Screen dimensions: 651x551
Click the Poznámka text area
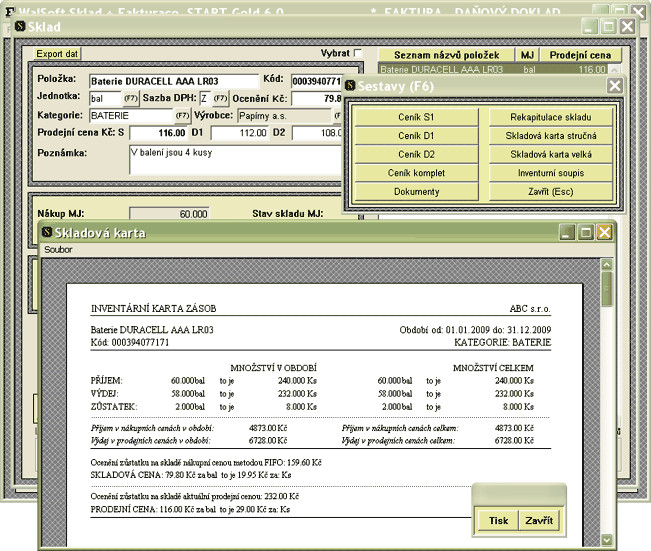point(235,159)
